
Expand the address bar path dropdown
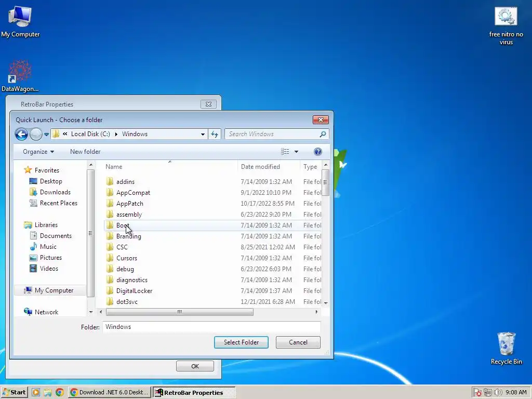[x=203, y=135]
